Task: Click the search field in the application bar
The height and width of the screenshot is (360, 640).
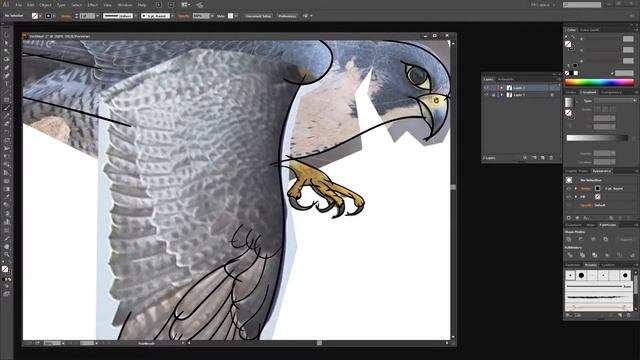Action: coord(582,5)
